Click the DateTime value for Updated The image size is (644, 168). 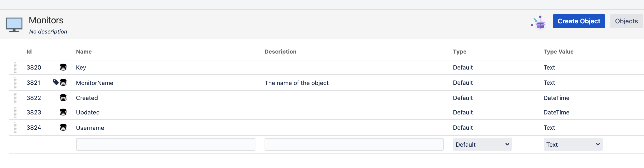pyautogui.click(x=556, y=112)
